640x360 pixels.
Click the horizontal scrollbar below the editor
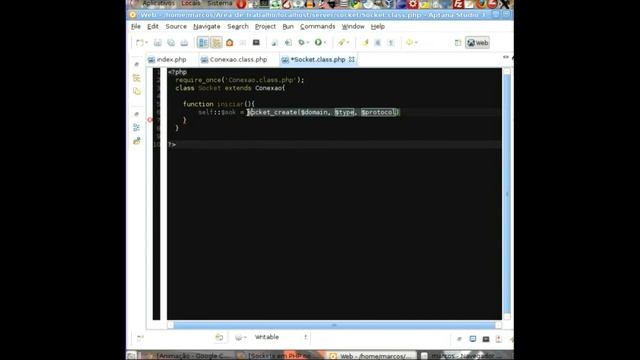click(x=334, y=325)
